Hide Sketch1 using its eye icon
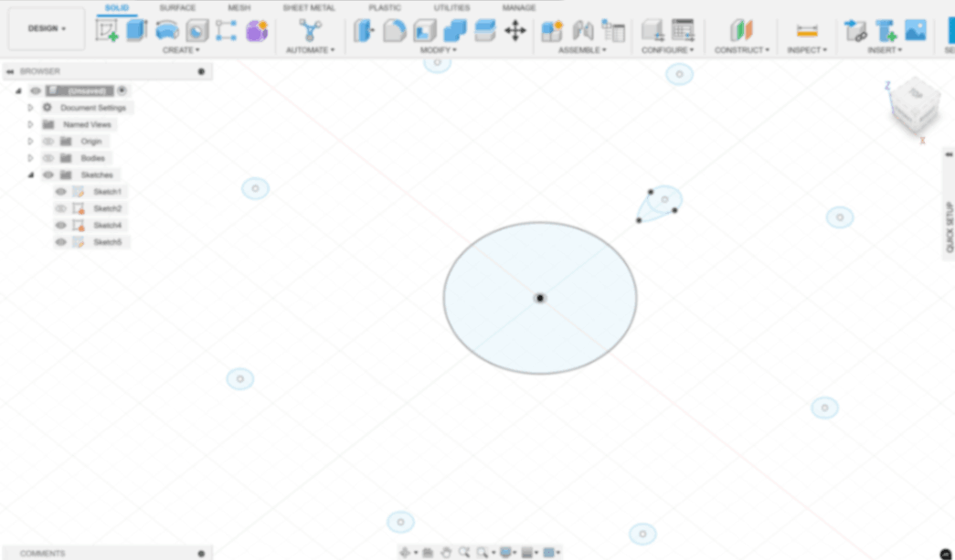Image resolution: width=955 pixels, height=560 pixels. tap(60, 192)
